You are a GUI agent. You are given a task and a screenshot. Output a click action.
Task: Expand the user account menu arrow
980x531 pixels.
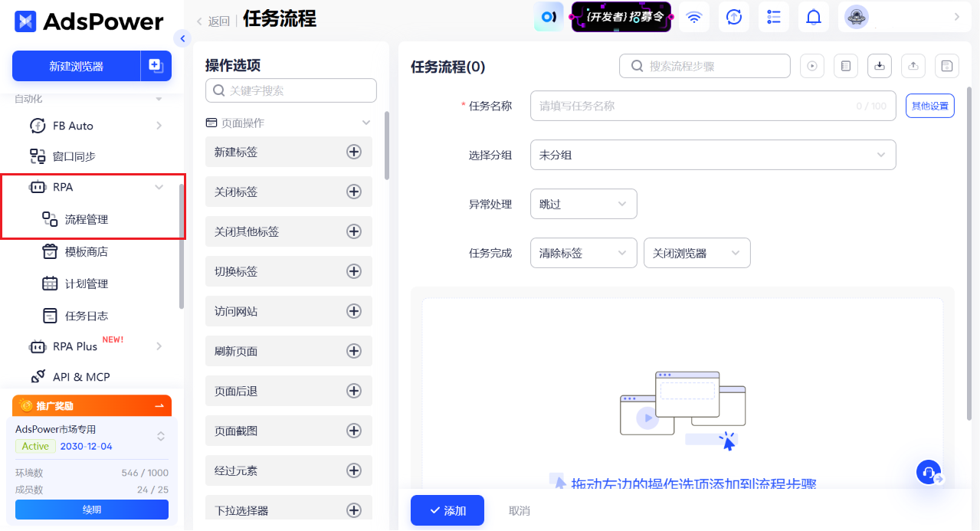tap(956, 17)
